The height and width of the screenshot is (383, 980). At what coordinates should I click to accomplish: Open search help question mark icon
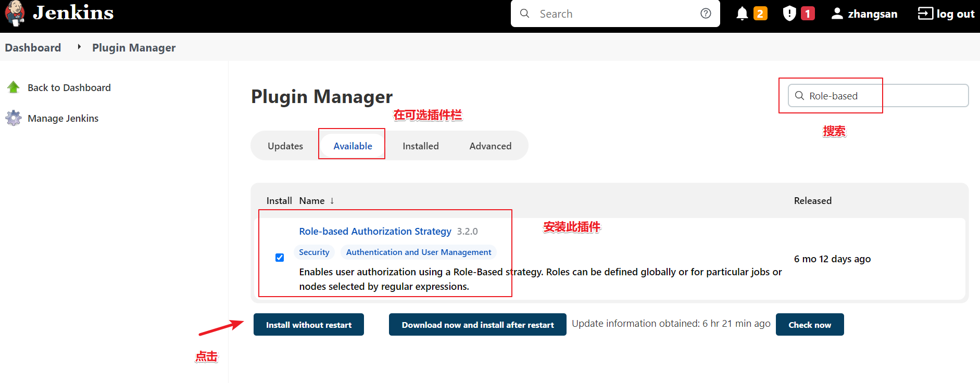[706, 14]
